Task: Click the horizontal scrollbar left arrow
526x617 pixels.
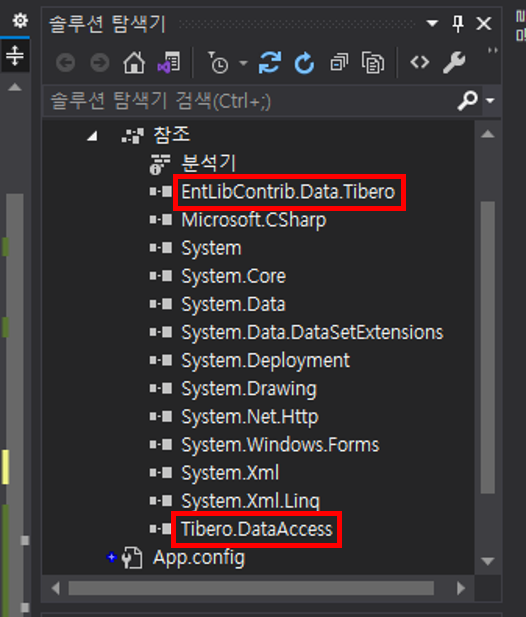Action: [55, 588]
